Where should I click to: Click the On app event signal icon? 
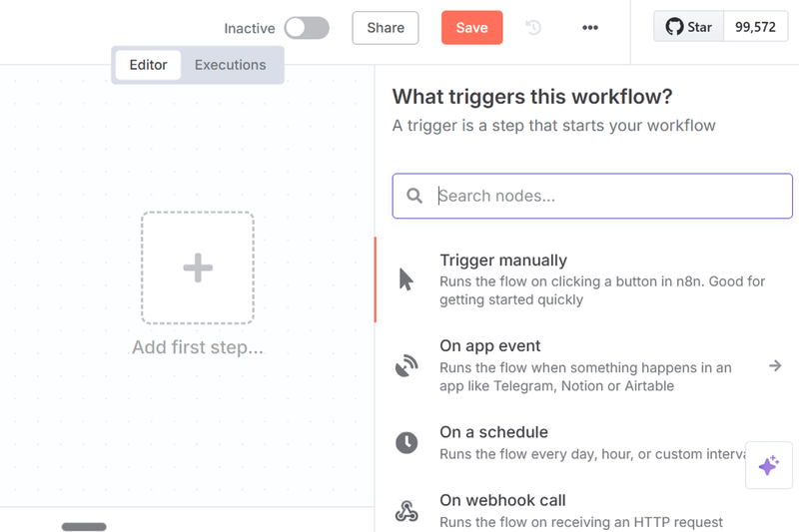pos(405,366)
